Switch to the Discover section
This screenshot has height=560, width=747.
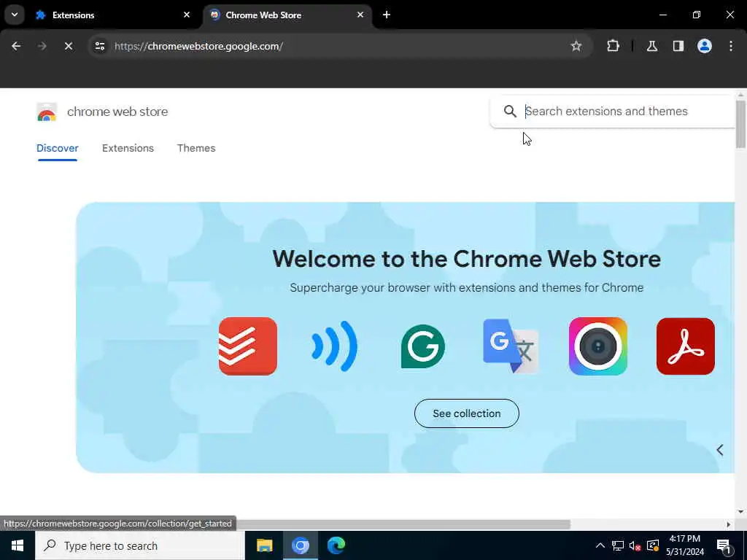(x=57, y=148)
